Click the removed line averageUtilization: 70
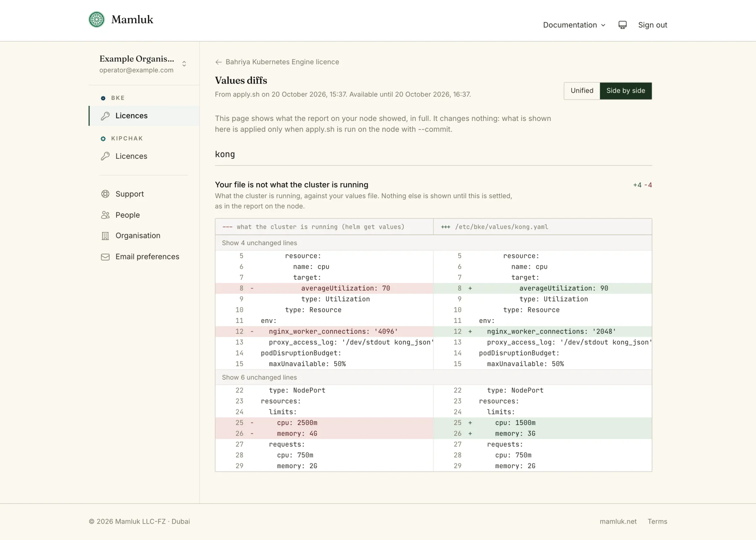The height and width of the screenshot is (540, 756). (324, 288)
